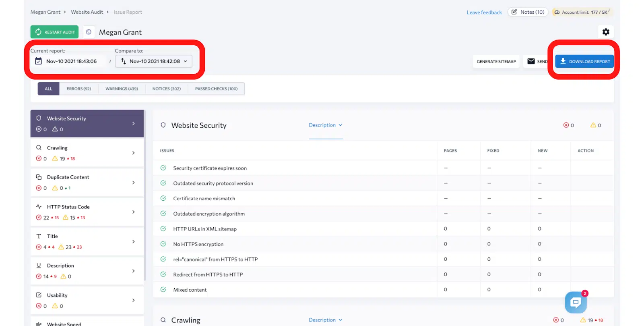
Task: Click the Leave feedback link
Action: coord(484,12)
